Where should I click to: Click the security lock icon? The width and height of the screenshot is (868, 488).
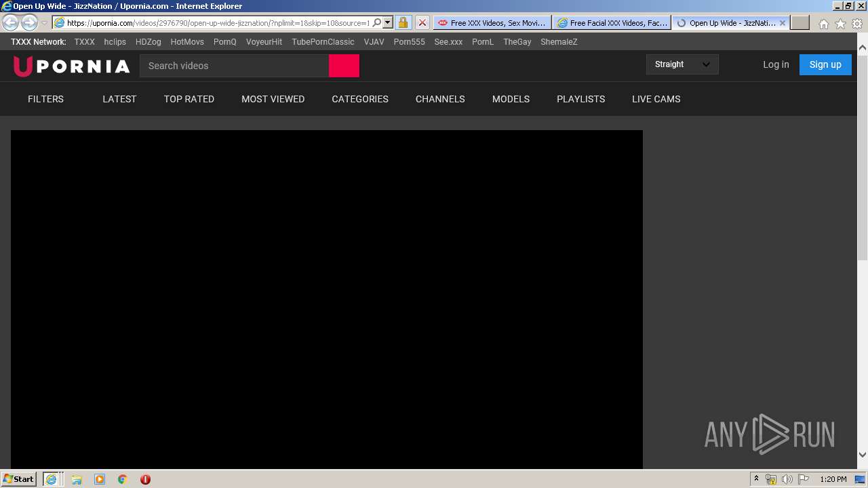(x=403, y=22)
